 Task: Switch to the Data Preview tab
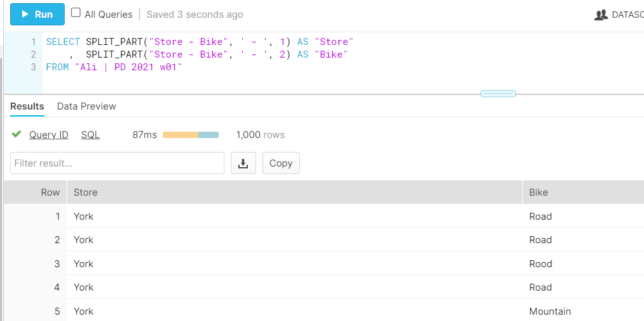[x=86, y=106]
